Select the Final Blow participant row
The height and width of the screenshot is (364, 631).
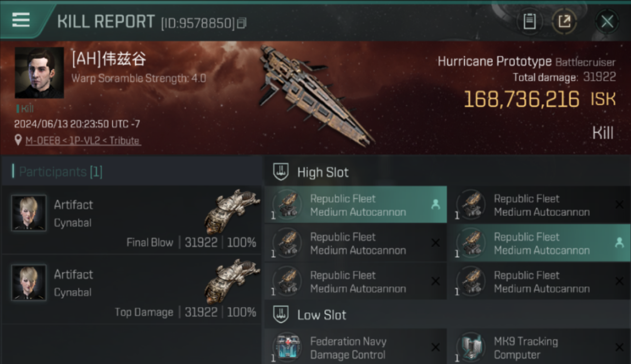point(132,220)
